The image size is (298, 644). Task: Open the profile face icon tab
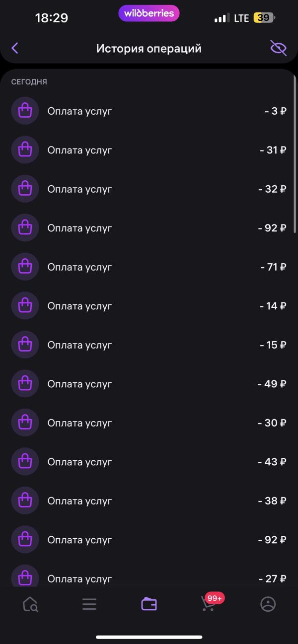click(268, 604)
